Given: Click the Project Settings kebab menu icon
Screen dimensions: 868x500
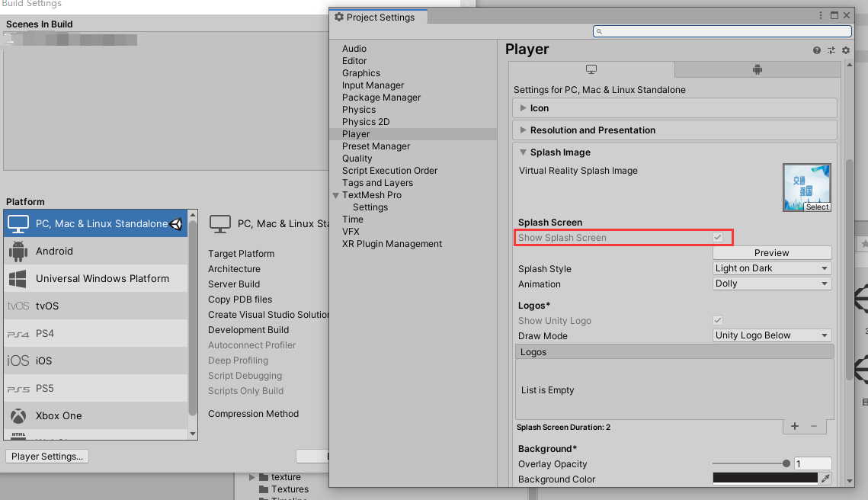Looking at the screenshot, I should 821,15.
